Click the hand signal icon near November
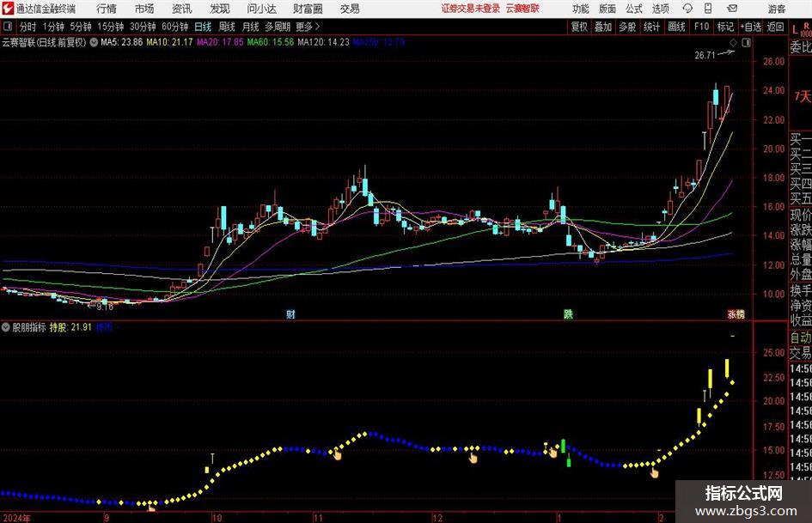Image resolution: width=812 pixels, height=523 pixels. click(x=337, y=454)
